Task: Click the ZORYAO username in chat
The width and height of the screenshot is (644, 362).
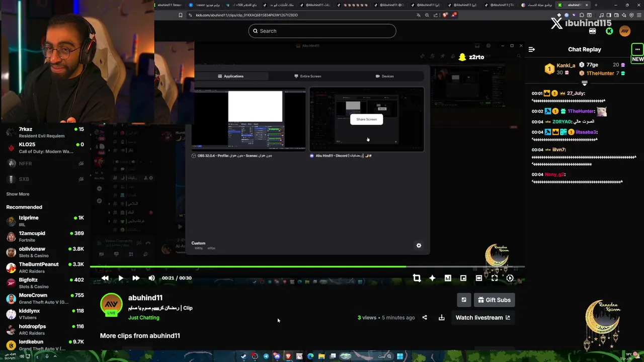Action: (562, 122)
